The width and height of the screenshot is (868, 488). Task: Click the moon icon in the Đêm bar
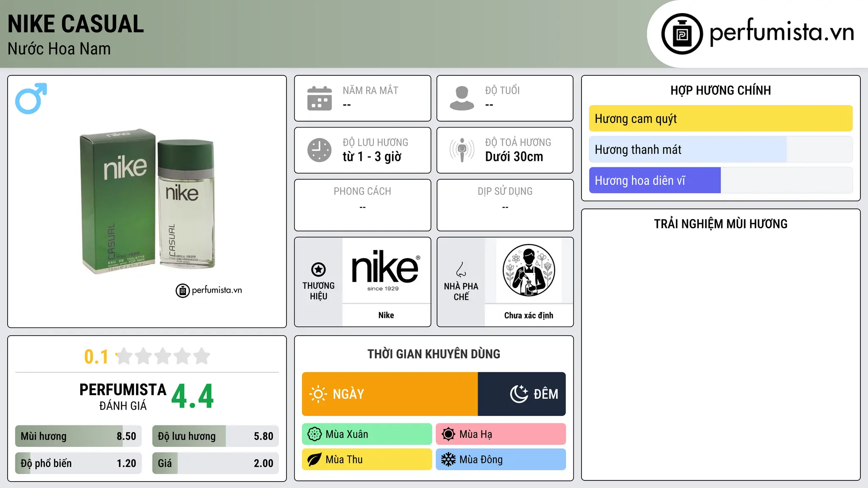[x=519, y=394]
